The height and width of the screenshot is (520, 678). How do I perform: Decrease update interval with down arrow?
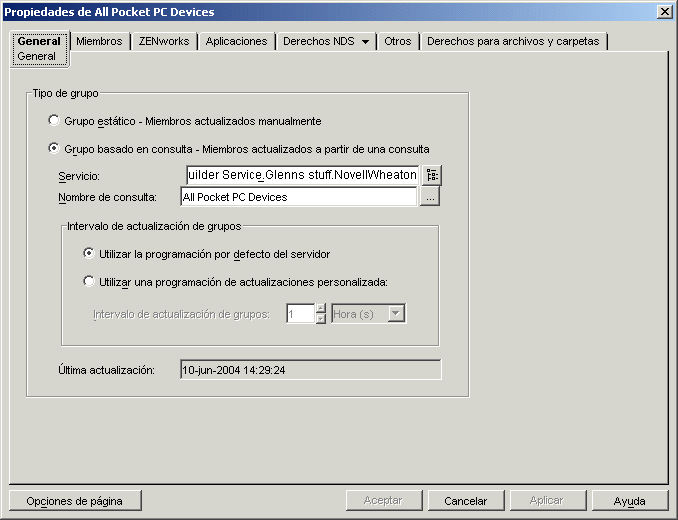(320, 319)
